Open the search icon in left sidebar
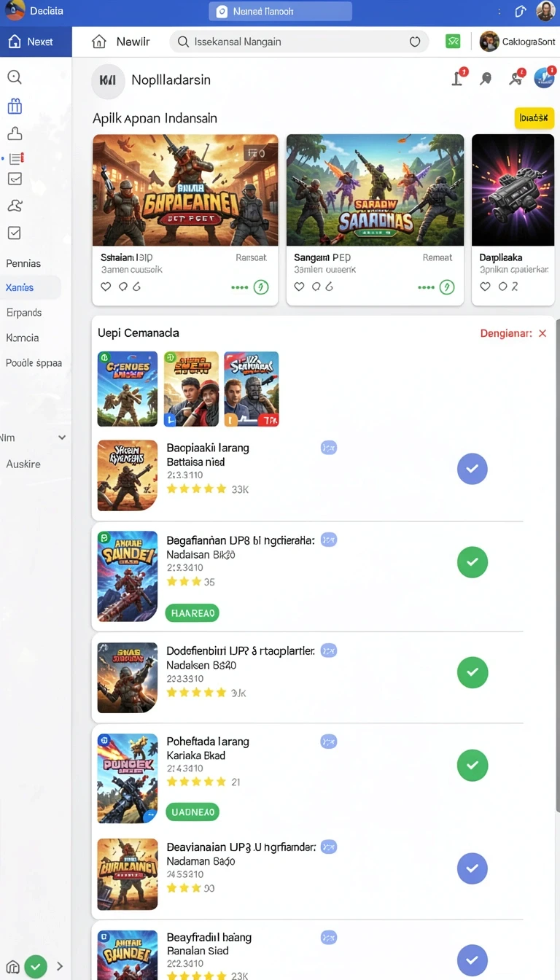This screenshot has width=560, height=980. [15, 77]
